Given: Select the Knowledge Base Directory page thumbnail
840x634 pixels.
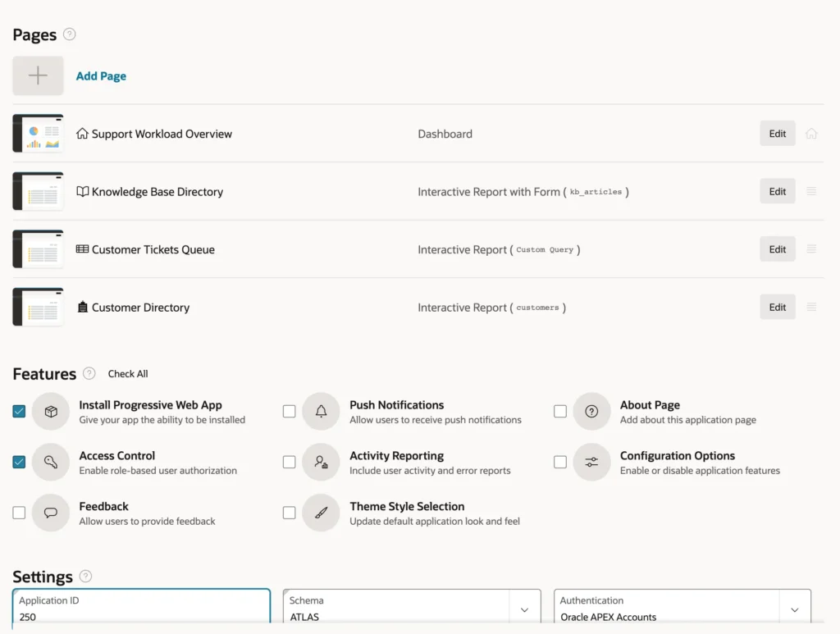Looking at the screenshot, I should point(38,190).
